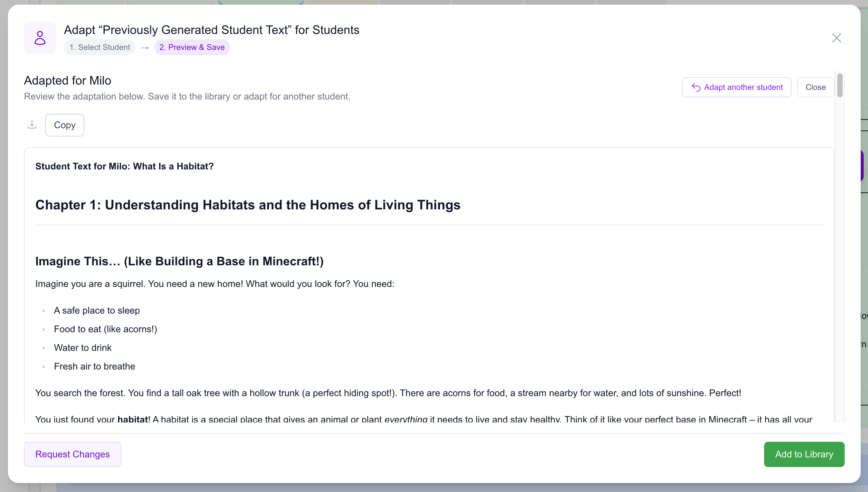
Task: Click the download icon beside Copy
Action: pos(32,125)
